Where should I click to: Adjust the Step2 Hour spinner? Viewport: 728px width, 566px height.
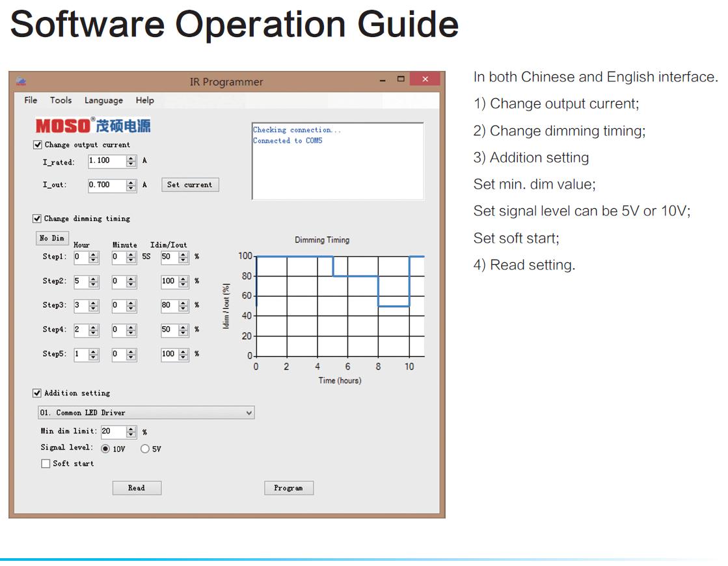(93, 282)
